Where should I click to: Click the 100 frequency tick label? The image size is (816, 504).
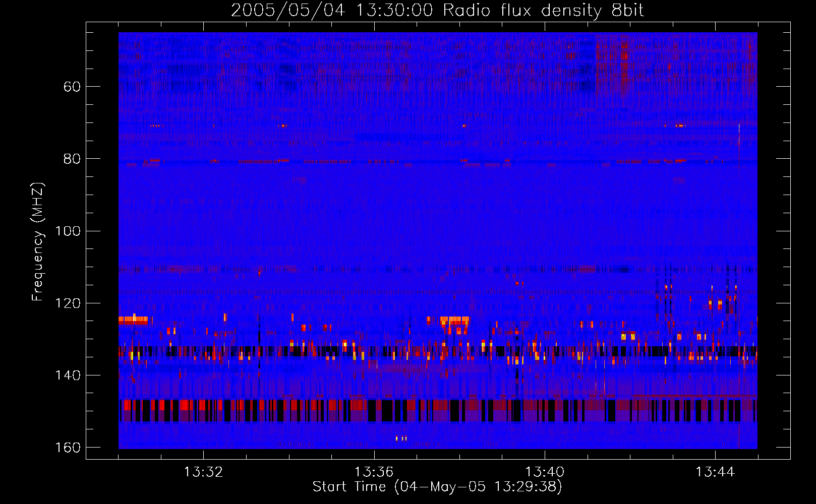(68, 231)
